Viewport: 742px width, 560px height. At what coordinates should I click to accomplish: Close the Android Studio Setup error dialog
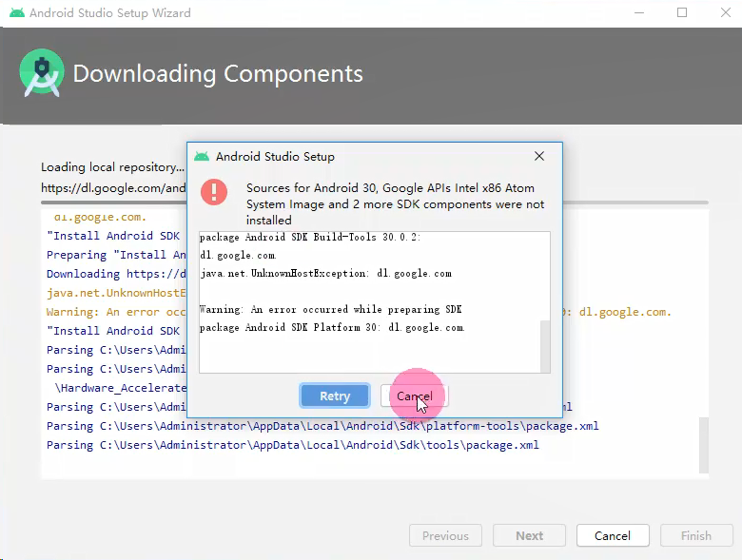click(x=539, y=156)
